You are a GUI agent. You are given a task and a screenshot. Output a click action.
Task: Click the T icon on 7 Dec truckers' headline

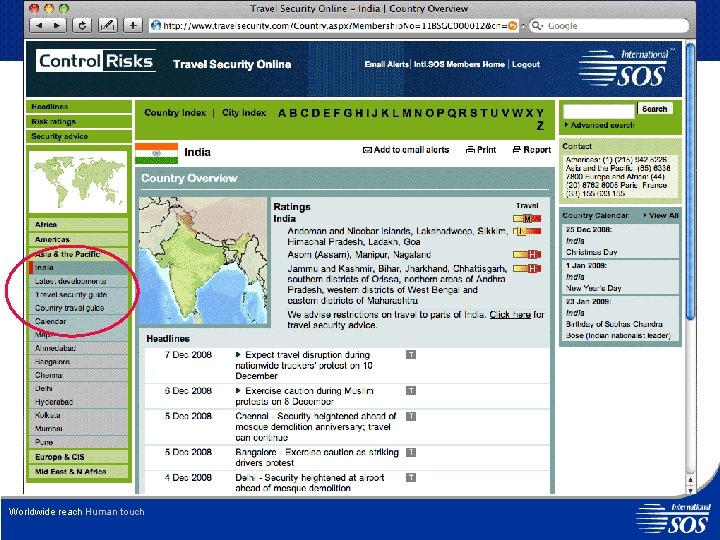point(411,354)
